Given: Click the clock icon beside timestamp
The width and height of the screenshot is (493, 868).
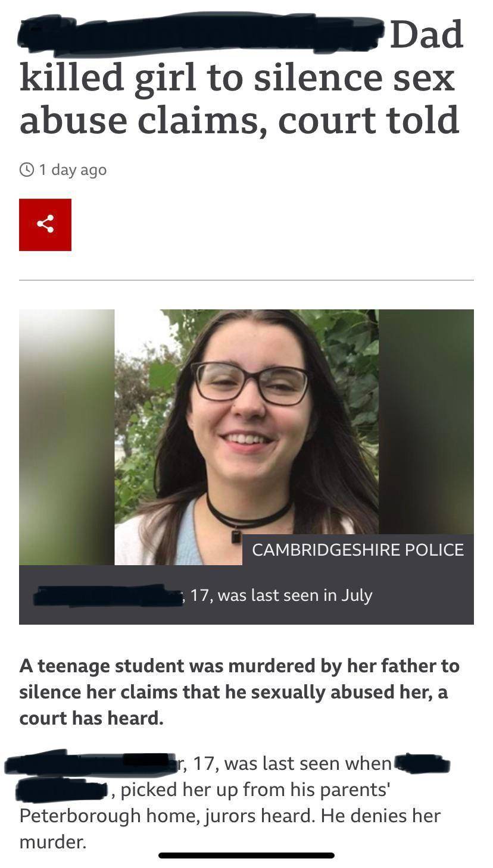Looking at the screenshot, I should tap(27, 170).
